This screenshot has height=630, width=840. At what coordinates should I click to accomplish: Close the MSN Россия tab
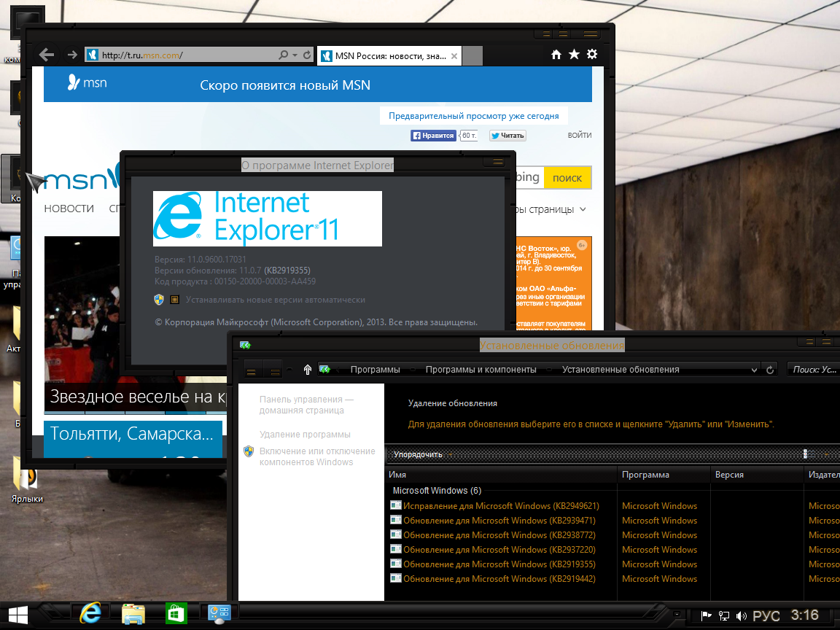(454, 55)
